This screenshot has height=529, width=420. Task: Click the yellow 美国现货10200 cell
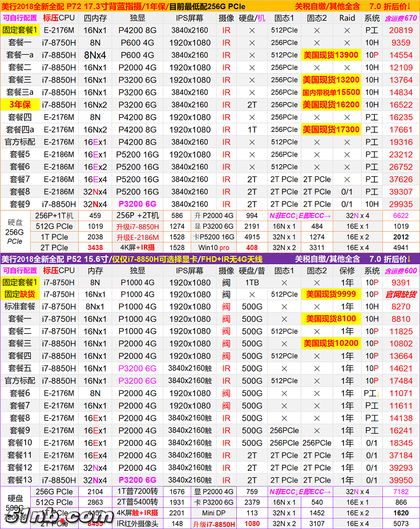pyautogui.click(x=331, y=344)
